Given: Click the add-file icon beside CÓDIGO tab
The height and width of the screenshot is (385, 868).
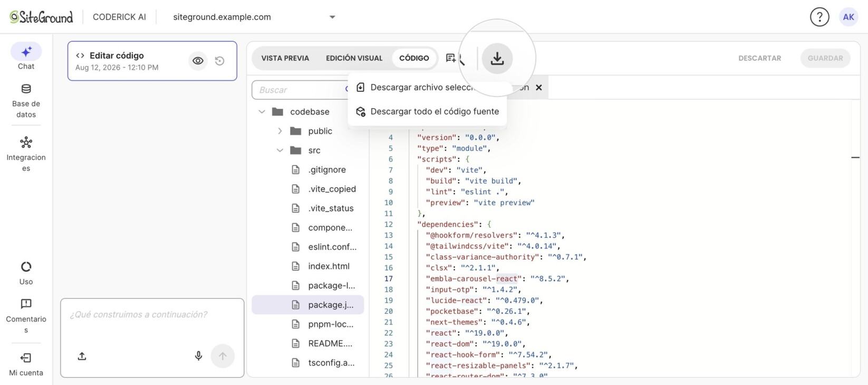Looking at the screenshot, I should click(x=451, y=58).
